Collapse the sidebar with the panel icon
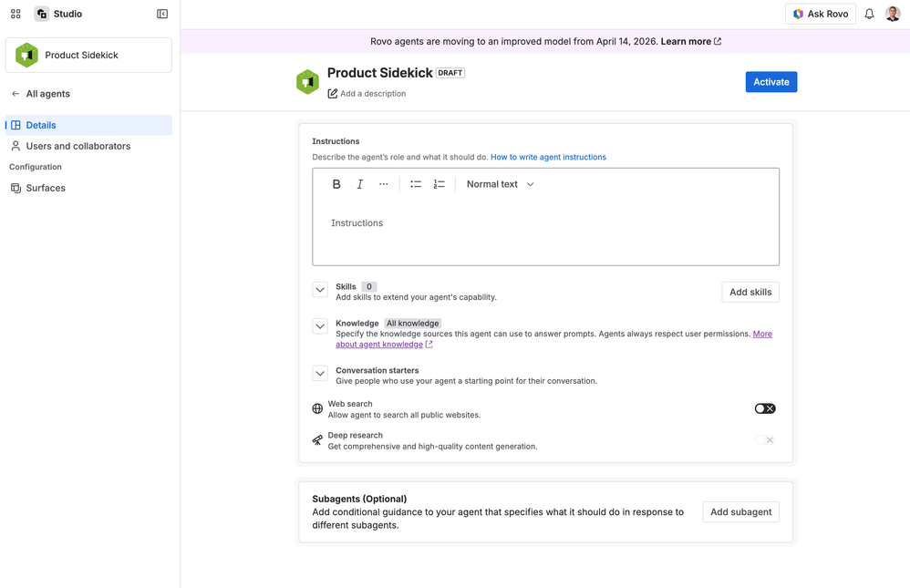The height and width of the screenshot is (588, 910). 162,14
